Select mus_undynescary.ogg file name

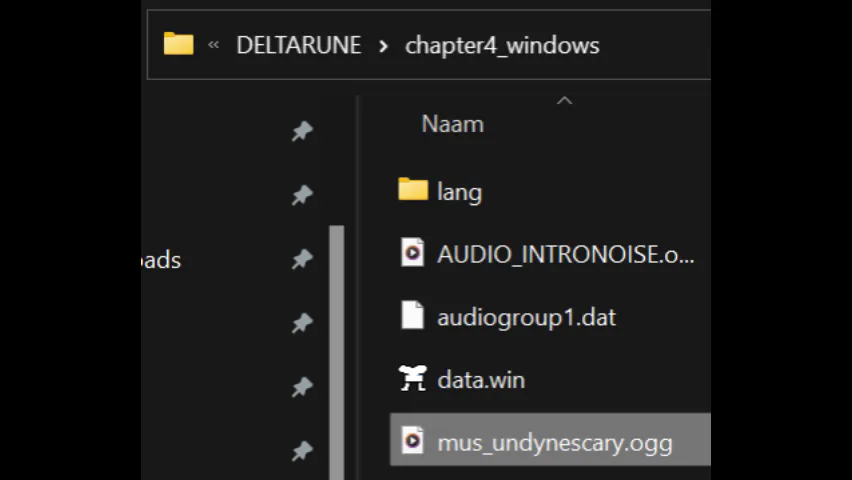click(555, 444)
